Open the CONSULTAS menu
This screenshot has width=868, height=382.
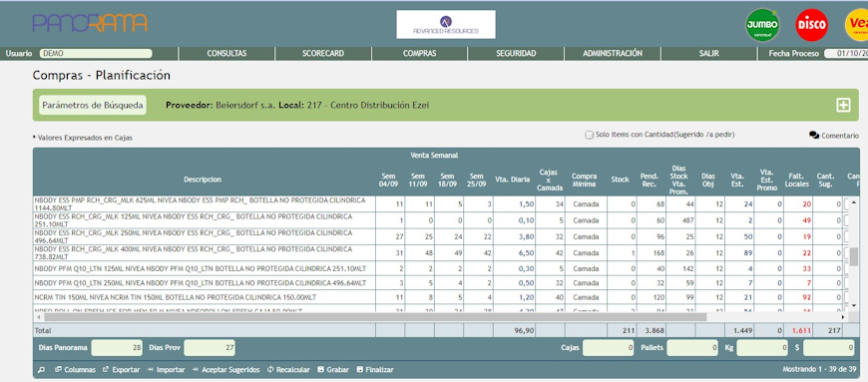tap(226, 54)
